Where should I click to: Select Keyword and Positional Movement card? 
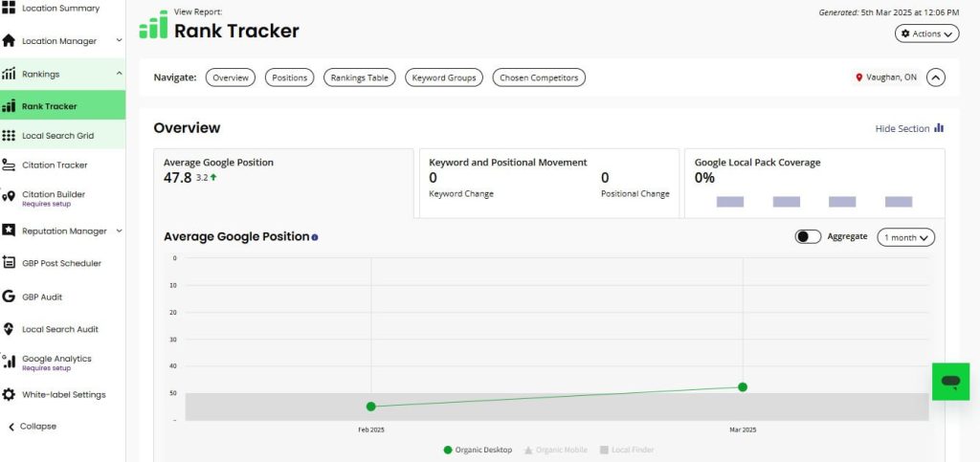coord(548,183)
